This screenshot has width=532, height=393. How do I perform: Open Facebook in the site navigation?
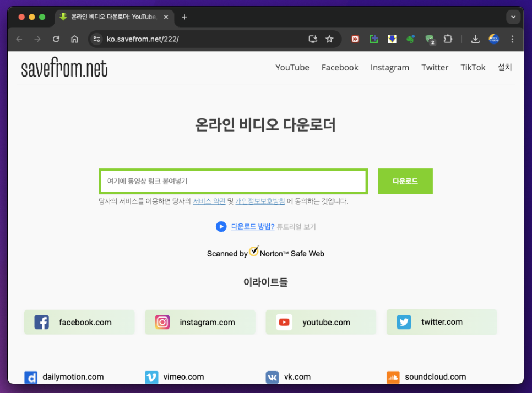(340, 68)
